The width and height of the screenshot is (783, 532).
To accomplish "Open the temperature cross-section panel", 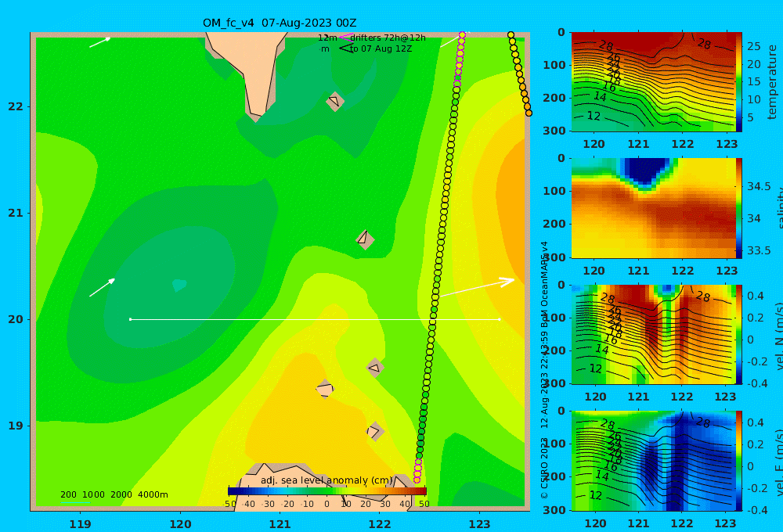I will (653, 82).
